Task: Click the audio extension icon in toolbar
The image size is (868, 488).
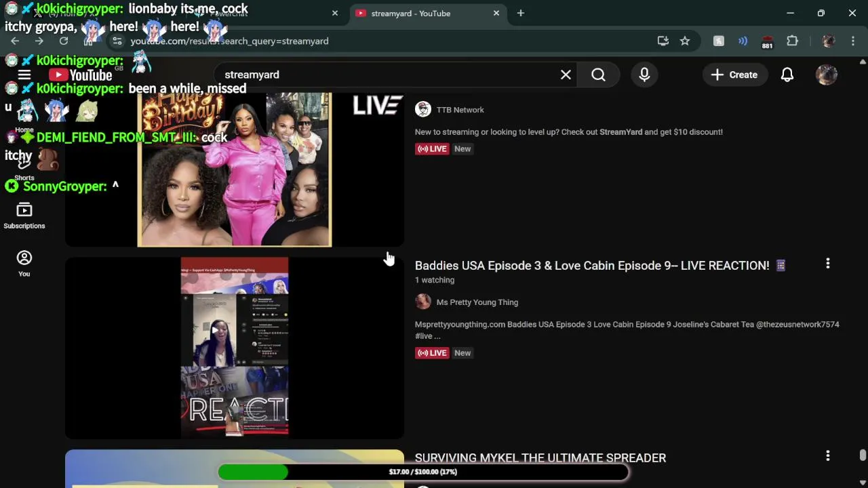Action: (x=743, y=41)
